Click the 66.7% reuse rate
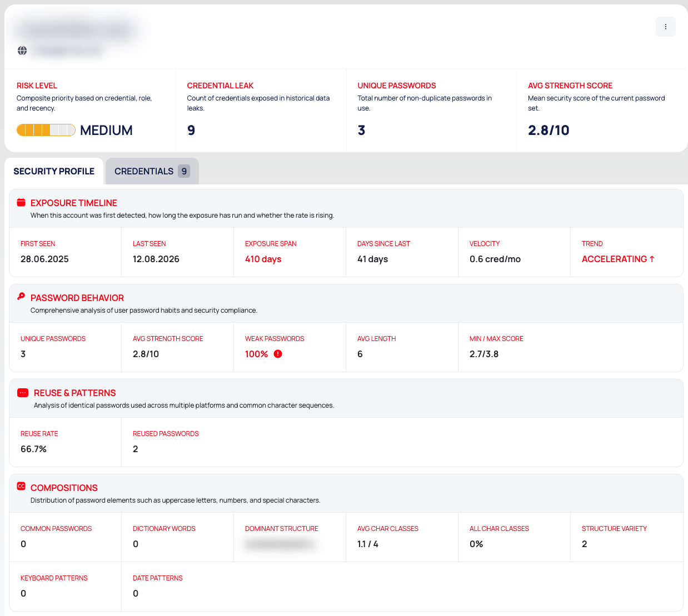This screenshot has height=616, width=688. pos(33,449)
